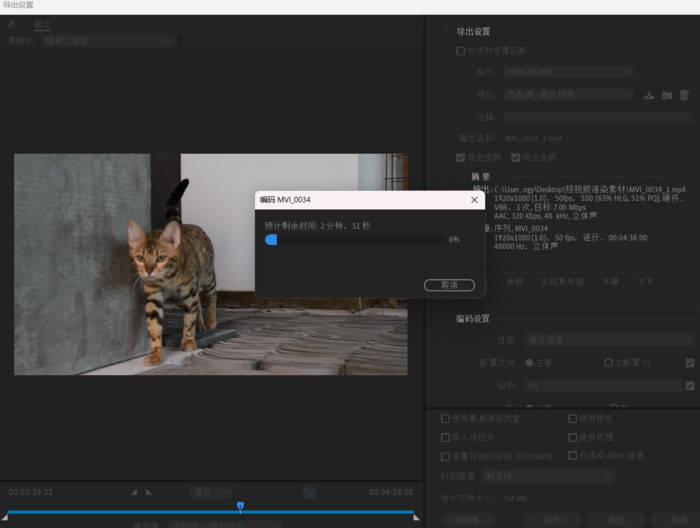Viewport: 700px width, 528px height.
Task: Open the 源缩放 scaling dropdown
Action: pos(109,41)
